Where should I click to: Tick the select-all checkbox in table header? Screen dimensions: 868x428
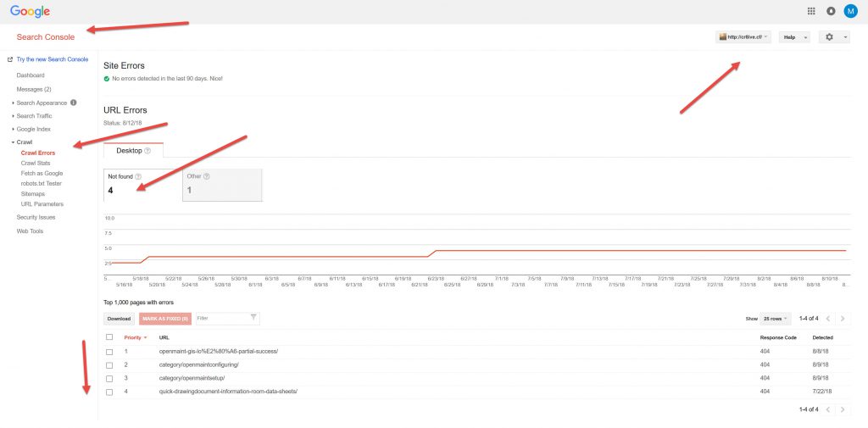[x=109, y=337]
